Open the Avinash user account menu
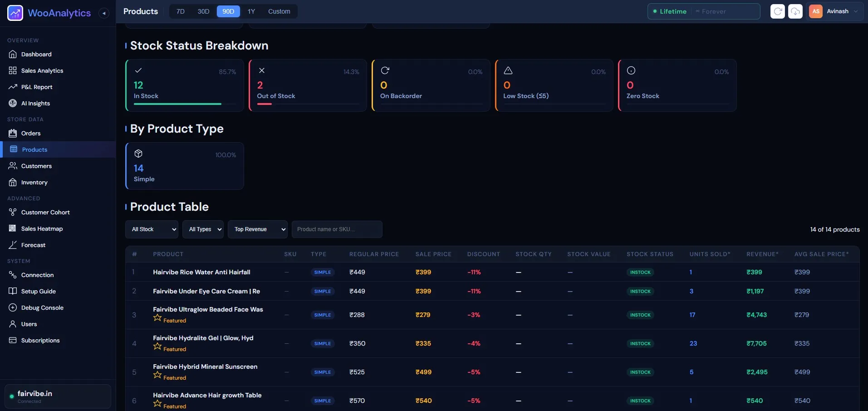The height and width of the screenshot is (411, 868). coord(834,11)
